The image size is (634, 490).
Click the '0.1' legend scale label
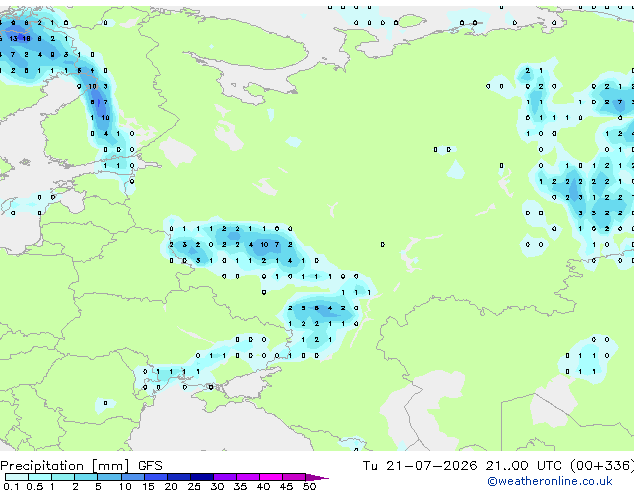click(x=11, y=486)
